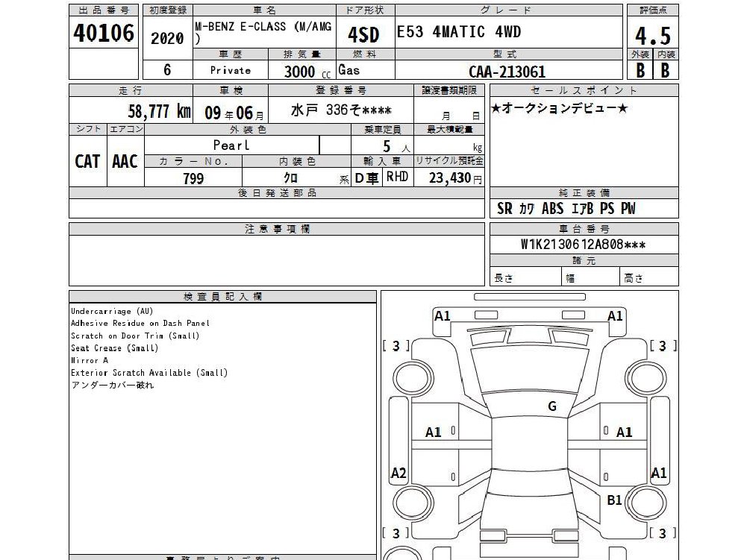Click Undercarriage (AU) note
747x560 pixels.
[112, 311]
